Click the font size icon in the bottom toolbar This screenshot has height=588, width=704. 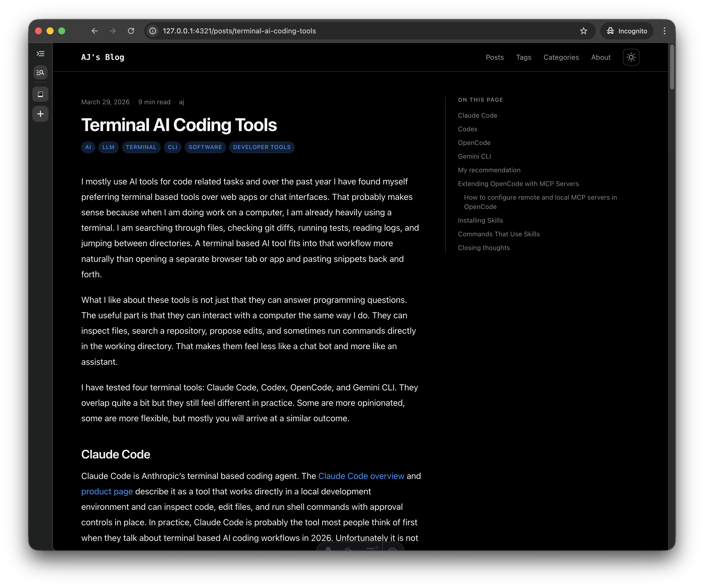point(328,550)
